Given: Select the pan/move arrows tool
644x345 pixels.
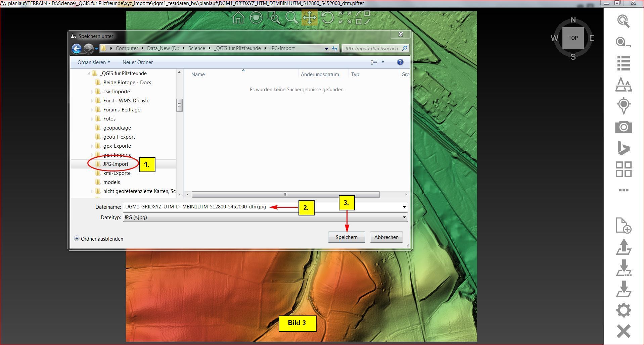Looking at the screenshot, I should click(309, 18).
